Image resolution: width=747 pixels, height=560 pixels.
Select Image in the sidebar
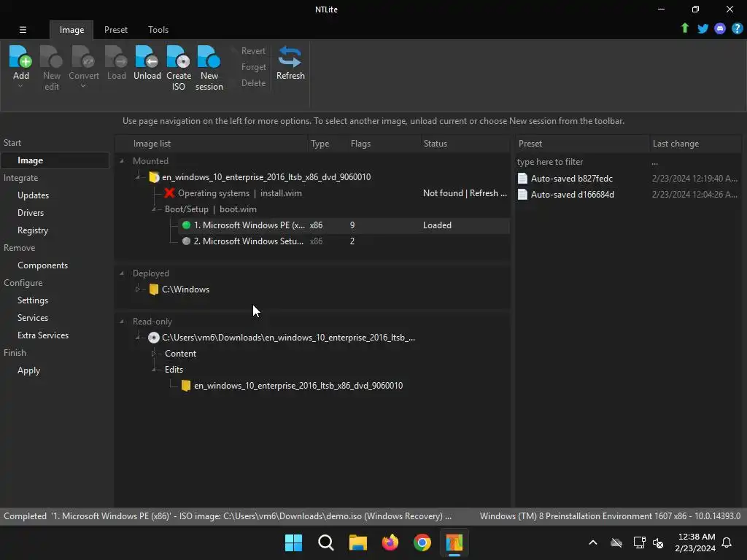click(55, 160)
